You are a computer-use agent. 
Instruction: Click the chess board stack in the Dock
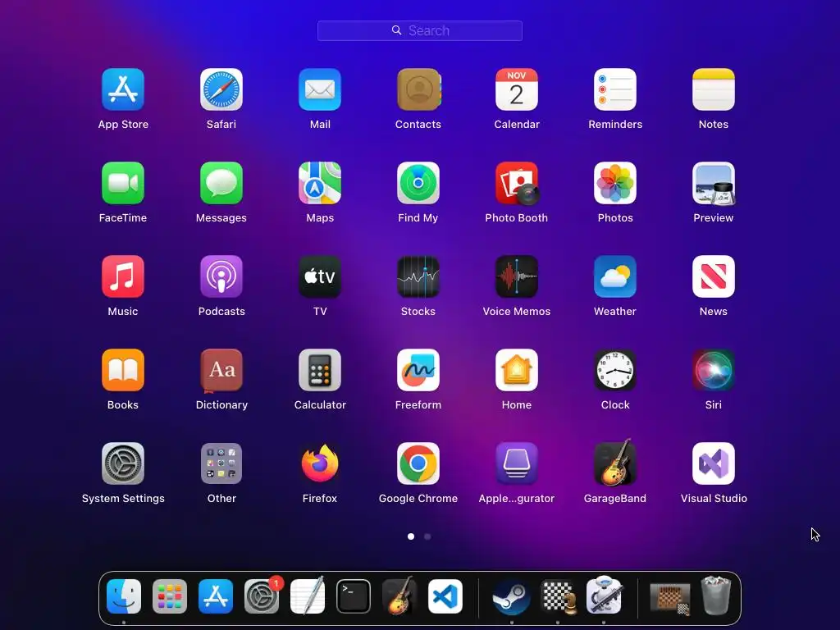click(x=670, y=598)
